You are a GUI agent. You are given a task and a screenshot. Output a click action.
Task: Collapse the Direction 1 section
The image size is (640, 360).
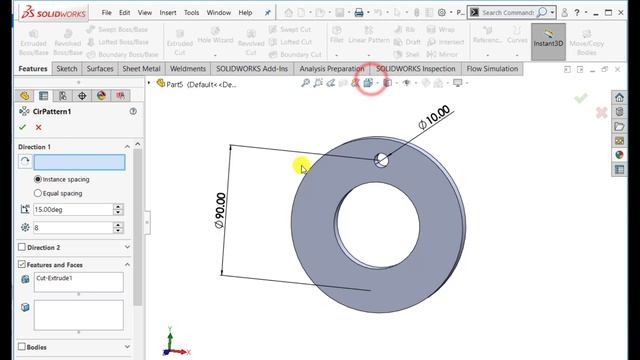click(127, 147)
